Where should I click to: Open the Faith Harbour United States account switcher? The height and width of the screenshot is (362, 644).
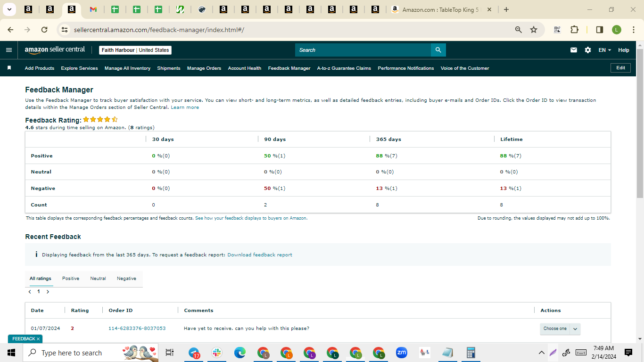tap(136, 50)
